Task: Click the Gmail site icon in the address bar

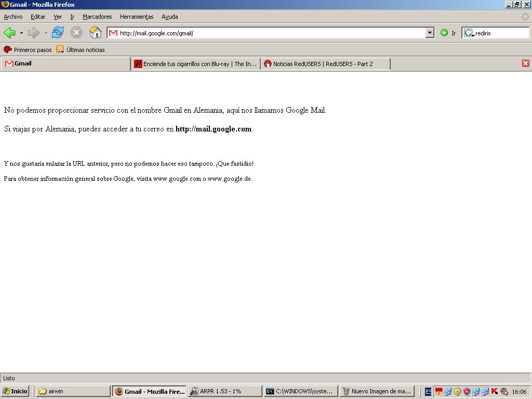Action: coord(113,33)
